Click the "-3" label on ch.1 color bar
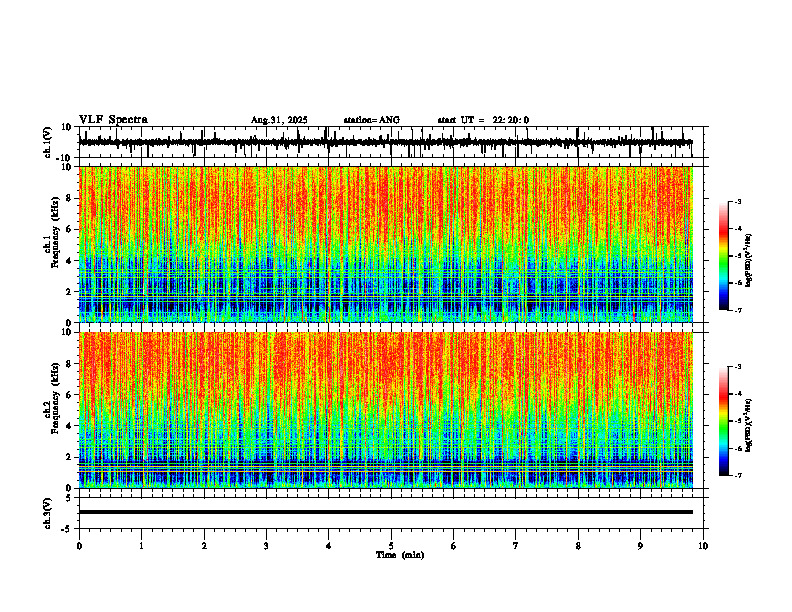Image resolution: width=792 pixels, height=612 pixels. click(738, 201)
